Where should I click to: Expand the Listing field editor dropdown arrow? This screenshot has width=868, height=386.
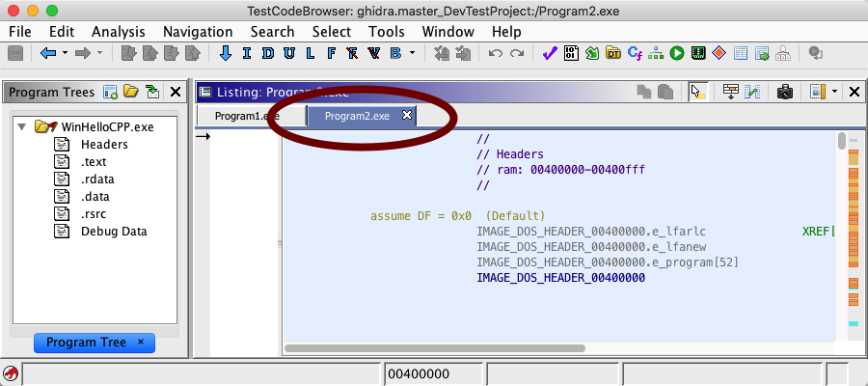(x=834, y=92)
